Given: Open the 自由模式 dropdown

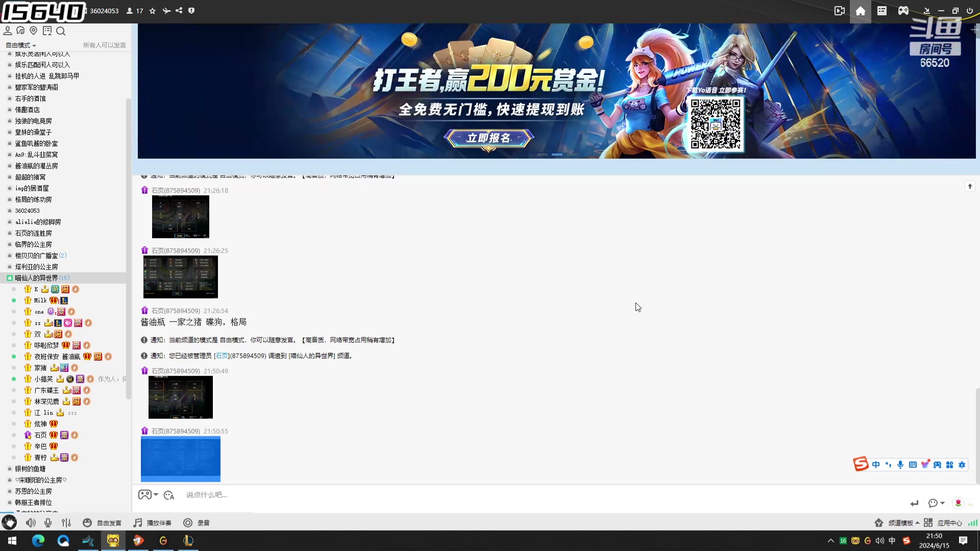Looking at the screenshot, I should [20, 45].
